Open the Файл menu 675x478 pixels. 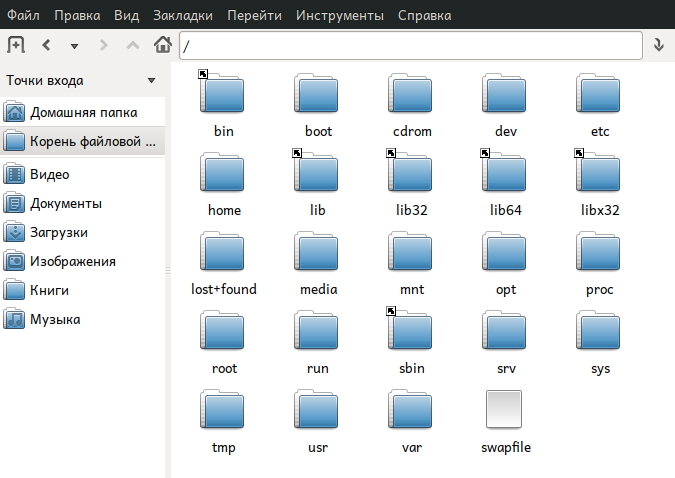(x=23, y=15)
